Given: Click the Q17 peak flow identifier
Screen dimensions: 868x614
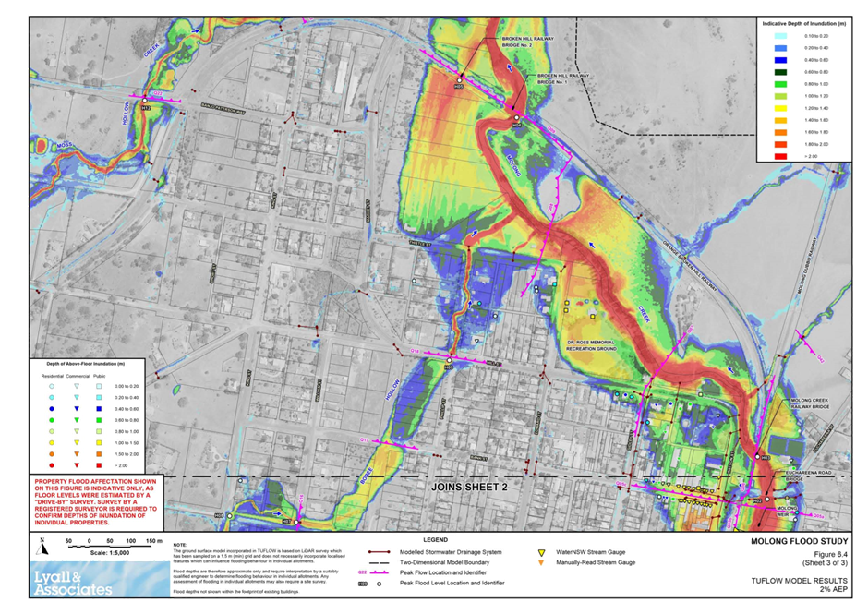Looking at the screenshot, I should (x=364, y=439).
